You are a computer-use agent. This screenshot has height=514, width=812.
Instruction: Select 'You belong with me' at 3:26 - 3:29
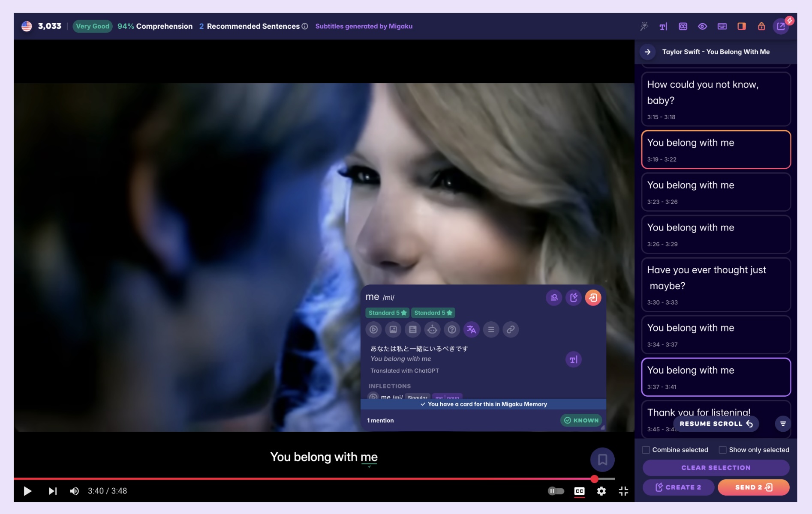point(716,234)
